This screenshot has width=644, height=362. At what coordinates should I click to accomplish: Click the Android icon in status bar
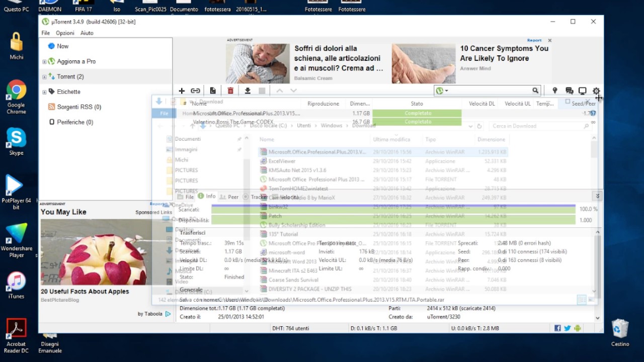click(x=578, y=328)
